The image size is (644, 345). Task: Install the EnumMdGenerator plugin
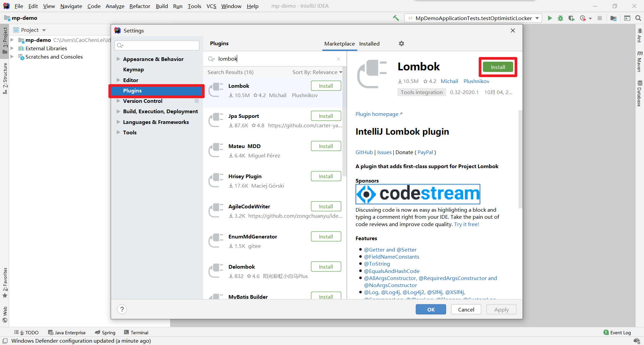click(326, 236)
